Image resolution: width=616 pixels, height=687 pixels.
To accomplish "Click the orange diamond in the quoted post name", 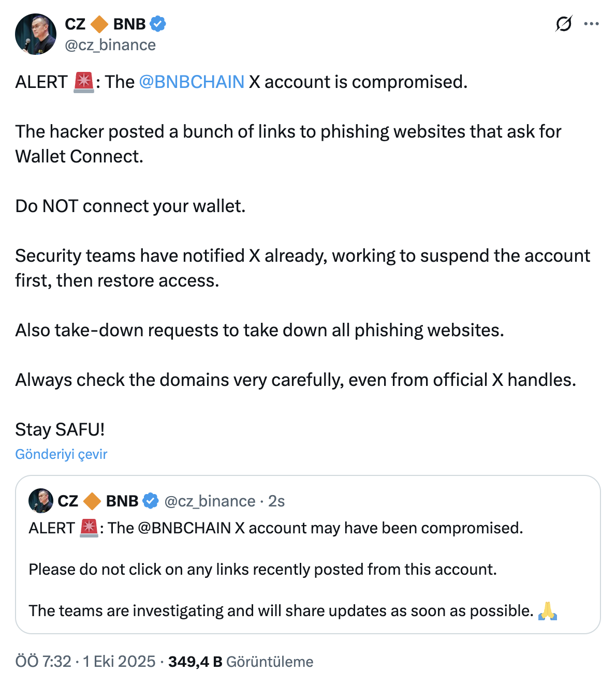I will [92, 501].
